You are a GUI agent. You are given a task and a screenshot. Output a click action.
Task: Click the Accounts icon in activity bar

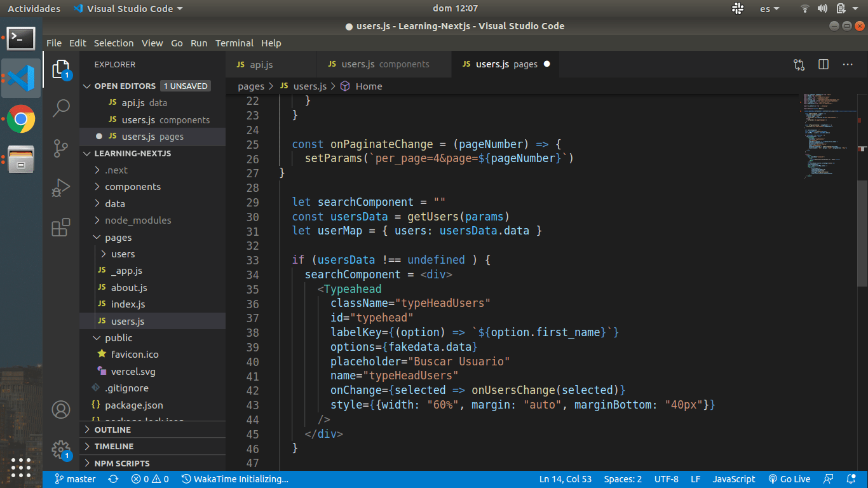click(61, 410)
